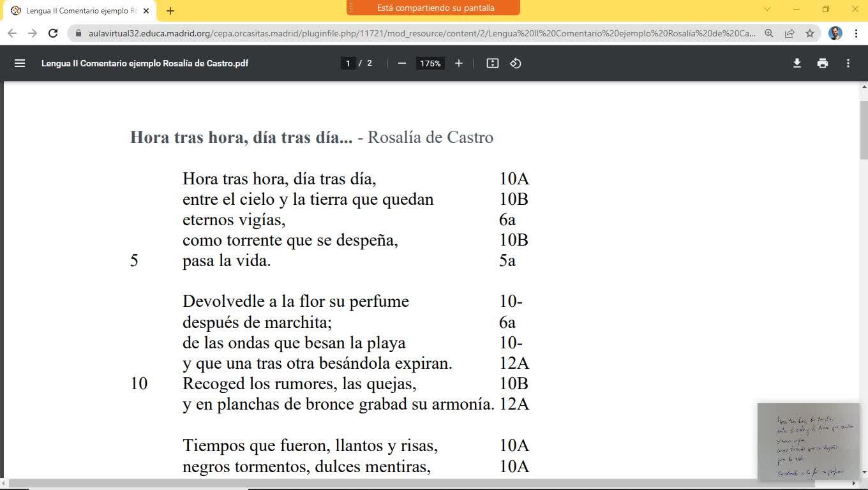The height and width of the screenshot is (490, 868).
Task: Click the line "pasa la vida."
Action: coord(227,261)
